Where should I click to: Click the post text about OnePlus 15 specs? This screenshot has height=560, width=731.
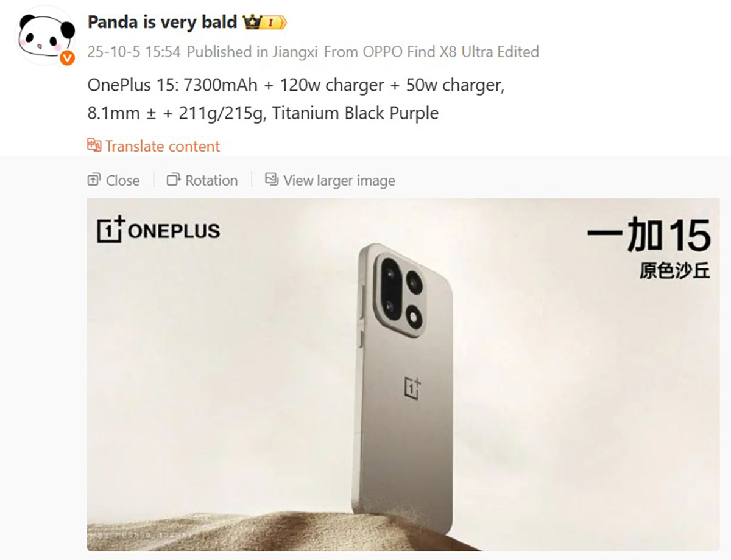click(x=296, y=99)
